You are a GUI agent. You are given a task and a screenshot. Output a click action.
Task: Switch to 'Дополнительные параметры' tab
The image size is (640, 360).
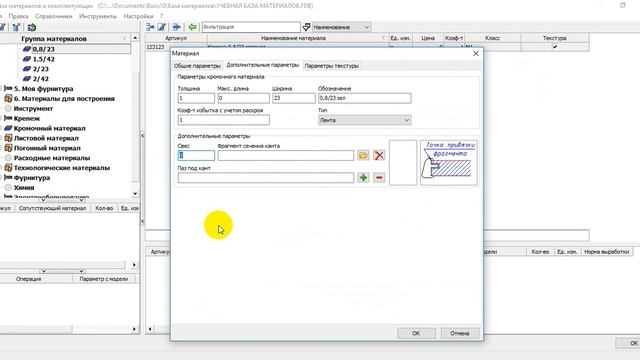pos(262,65)
